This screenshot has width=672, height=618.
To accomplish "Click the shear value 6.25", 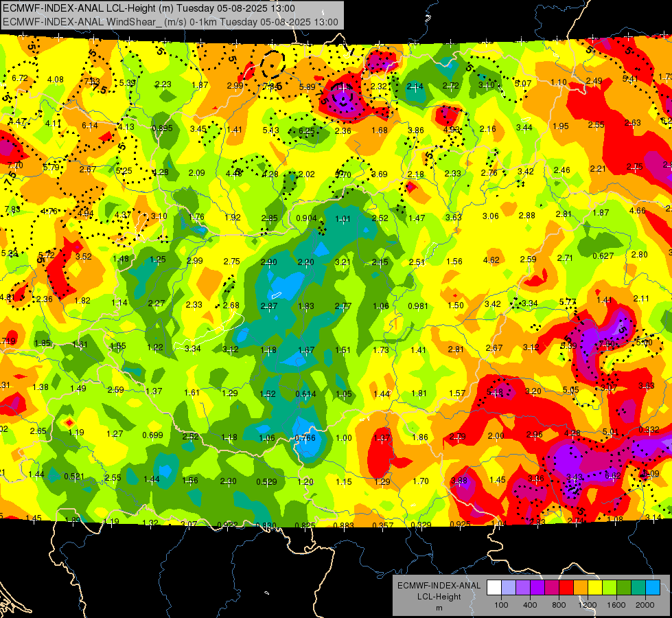I will click(x=307, y=131).
